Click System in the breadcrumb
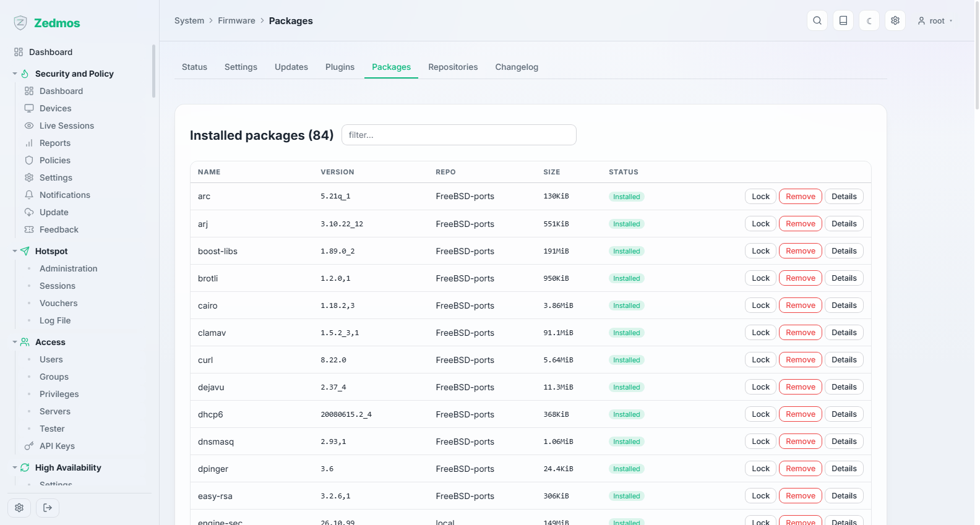980x525 pixels. (189, 20)
